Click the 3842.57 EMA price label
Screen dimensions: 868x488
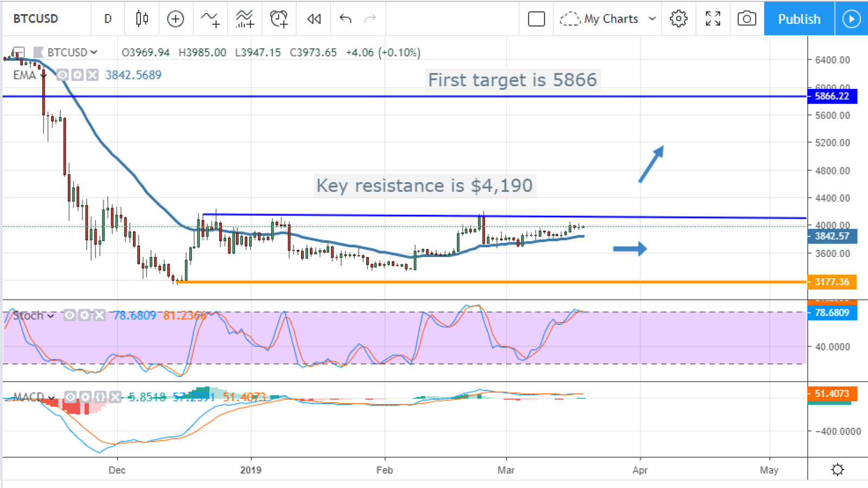click(x=832, y=236)
